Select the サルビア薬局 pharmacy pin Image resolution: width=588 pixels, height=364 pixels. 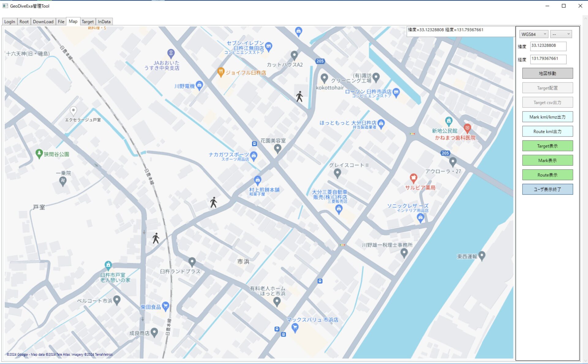(x=413, y=178)
